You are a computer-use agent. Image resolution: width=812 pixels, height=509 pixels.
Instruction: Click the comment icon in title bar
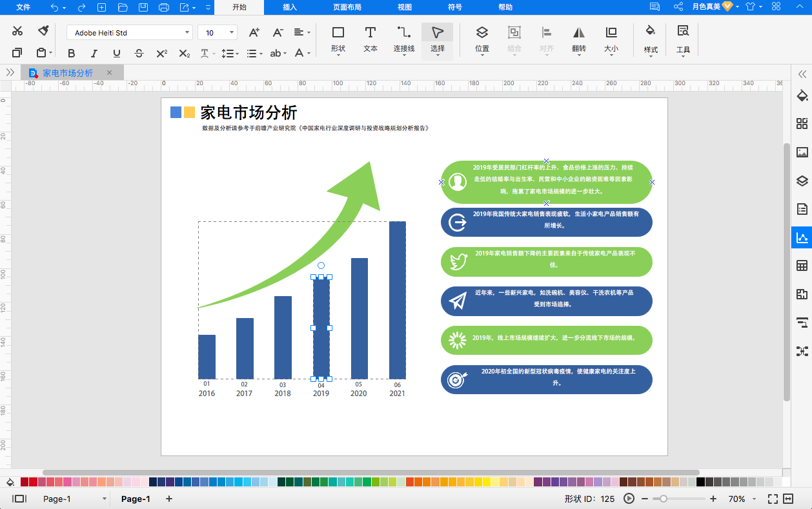[x=655, y=7]
